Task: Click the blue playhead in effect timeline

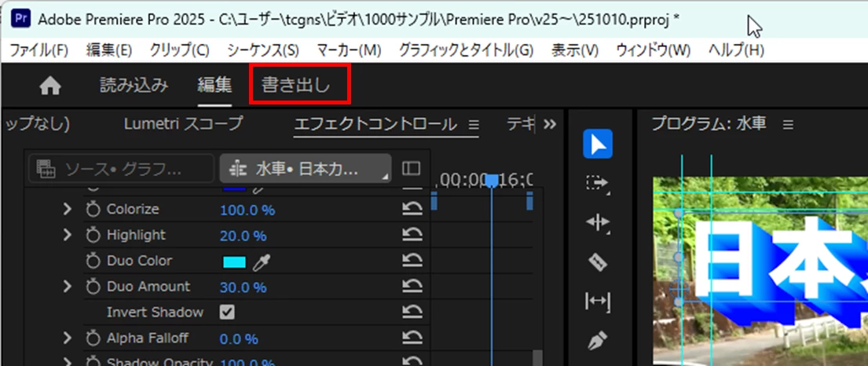Action: (x=492, y=181)
